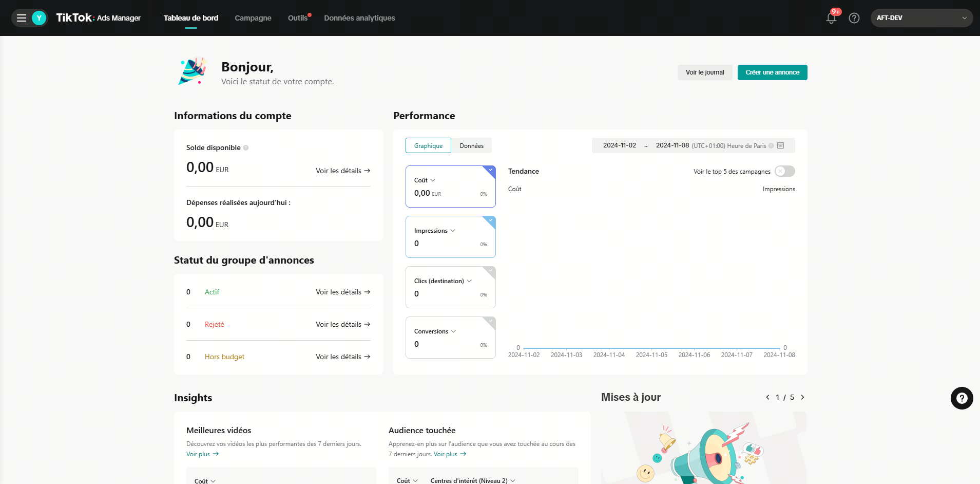Check the Conversions metric card

click(491, 321)
